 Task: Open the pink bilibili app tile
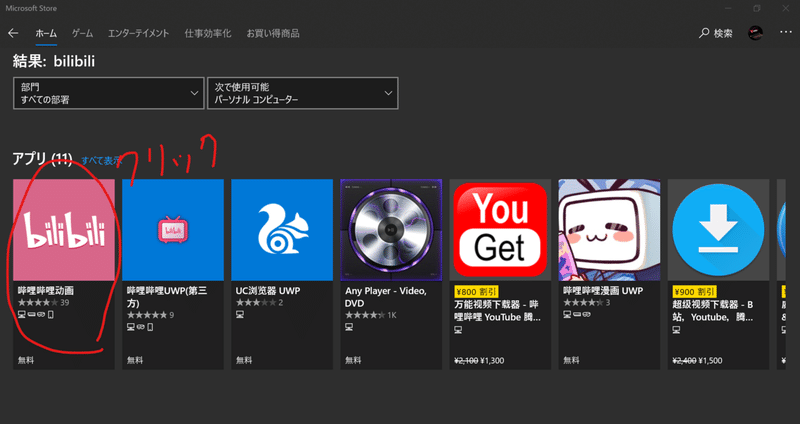[x=64, y=230]
